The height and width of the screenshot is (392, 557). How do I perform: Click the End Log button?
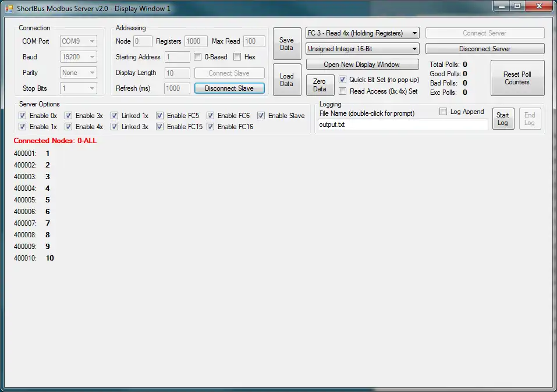pos(530,119)
